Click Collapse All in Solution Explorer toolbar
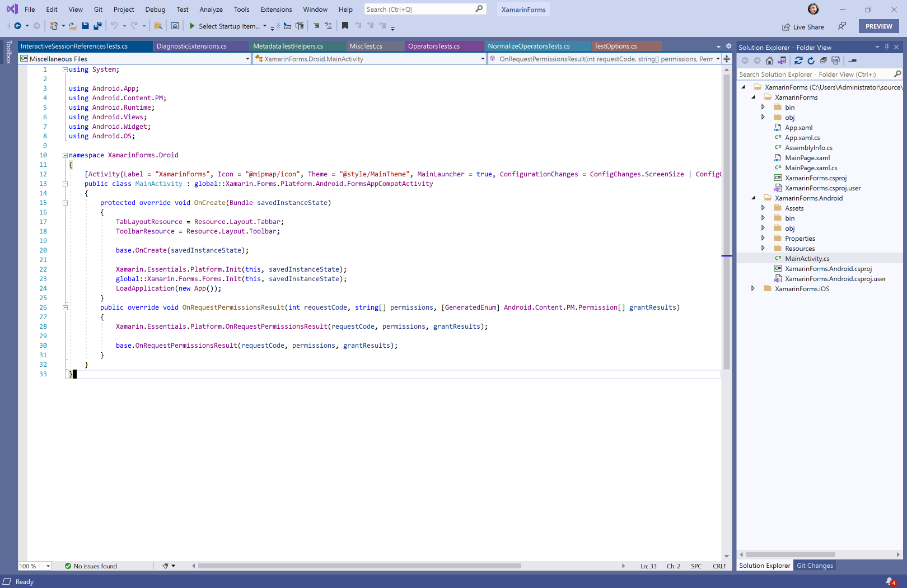Screen dimensions: 907x588 point(823,60)
